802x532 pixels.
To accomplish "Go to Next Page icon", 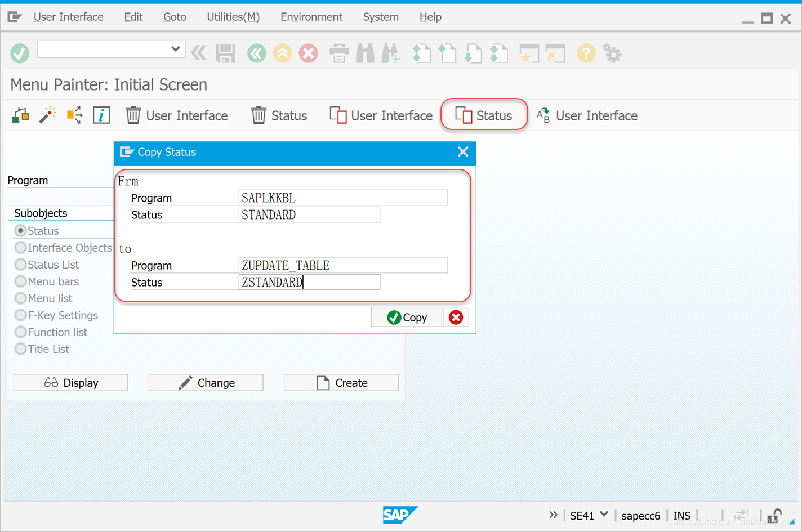I will pos(473,53).
